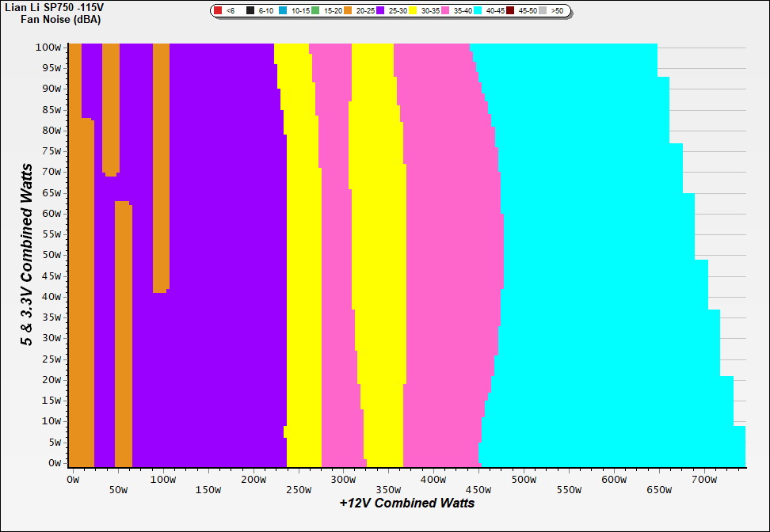Click the 100w label on vertical axis
Screen dimensions: 770x532
pos(49,47)
